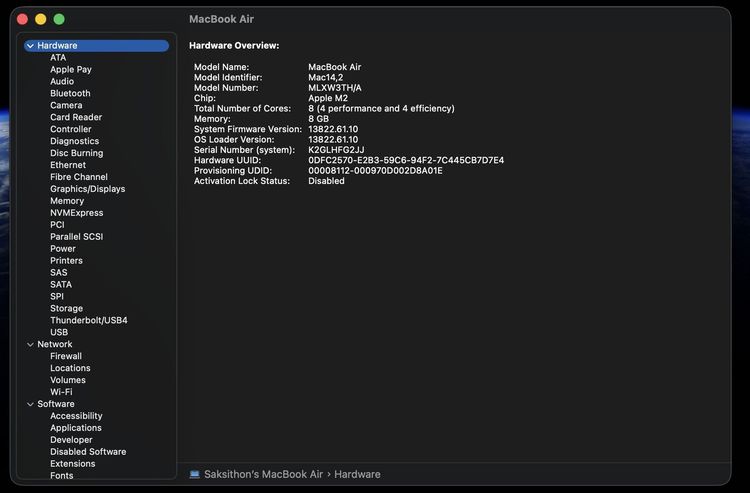Viewport: 750px width, 493px height.
Task: Select the Disabled Software entry
Action: [88, 452]
